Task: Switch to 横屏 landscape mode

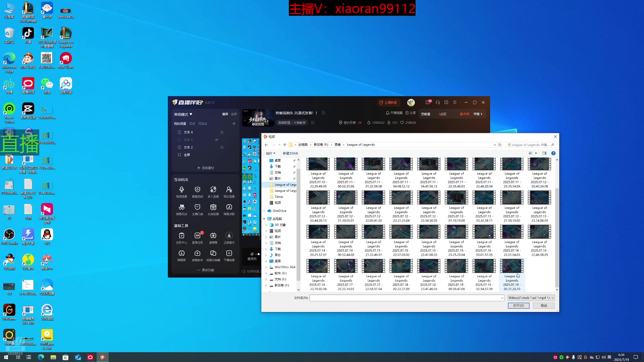Action: 225,114
